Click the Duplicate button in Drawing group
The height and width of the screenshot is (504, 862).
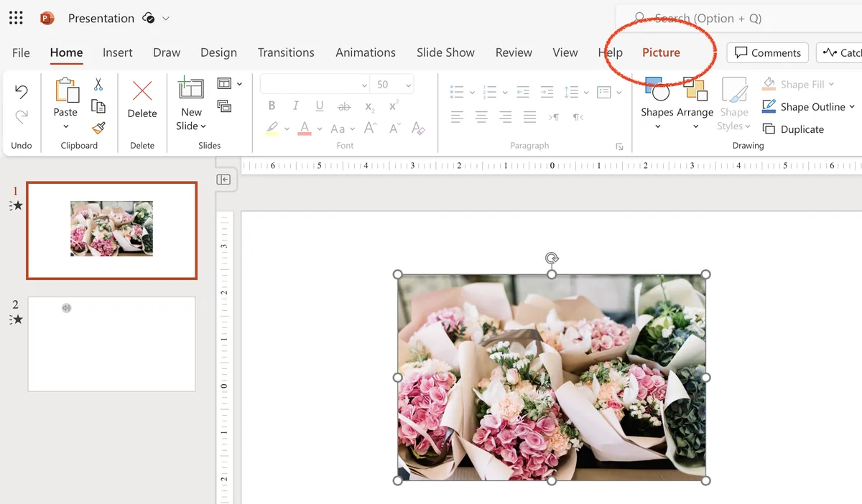click(x=793, y=129)
